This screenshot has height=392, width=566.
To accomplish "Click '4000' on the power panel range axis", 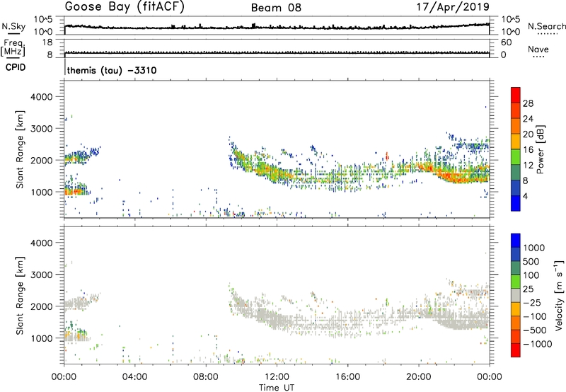I will point(42,97).
